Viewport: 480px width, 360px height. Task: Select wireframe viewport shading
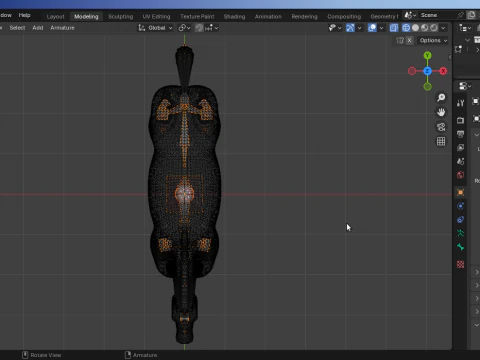[x=406, y=28]
